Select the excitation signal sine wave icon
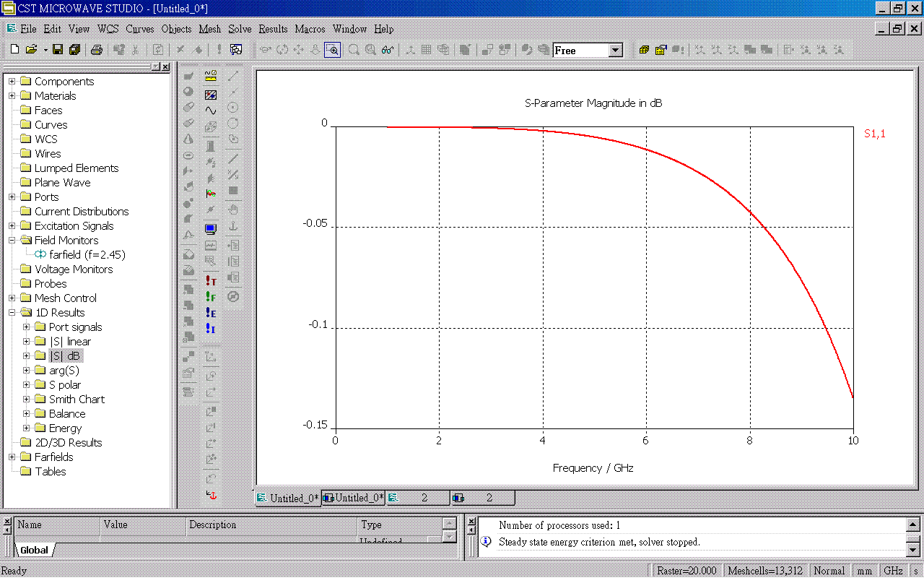 [211, 111]
